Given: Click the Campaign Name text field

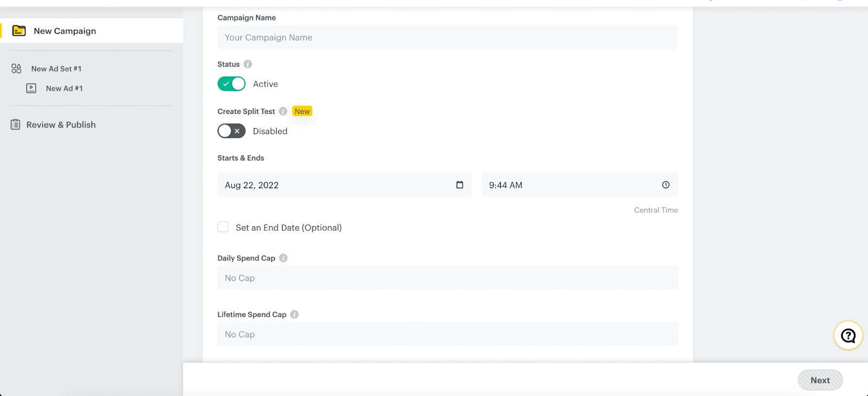Looking at the screenshot, I should (448, 37).
